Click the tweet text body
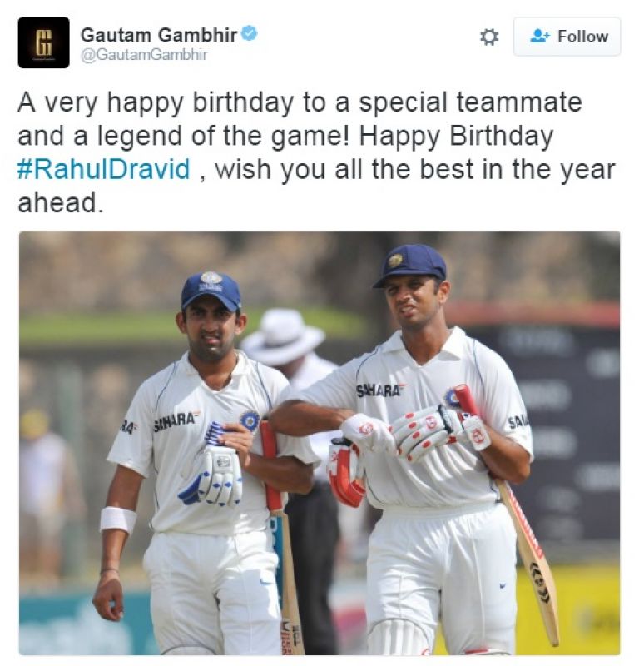Viewport: 644px width, 666px height. click(316, 152)
